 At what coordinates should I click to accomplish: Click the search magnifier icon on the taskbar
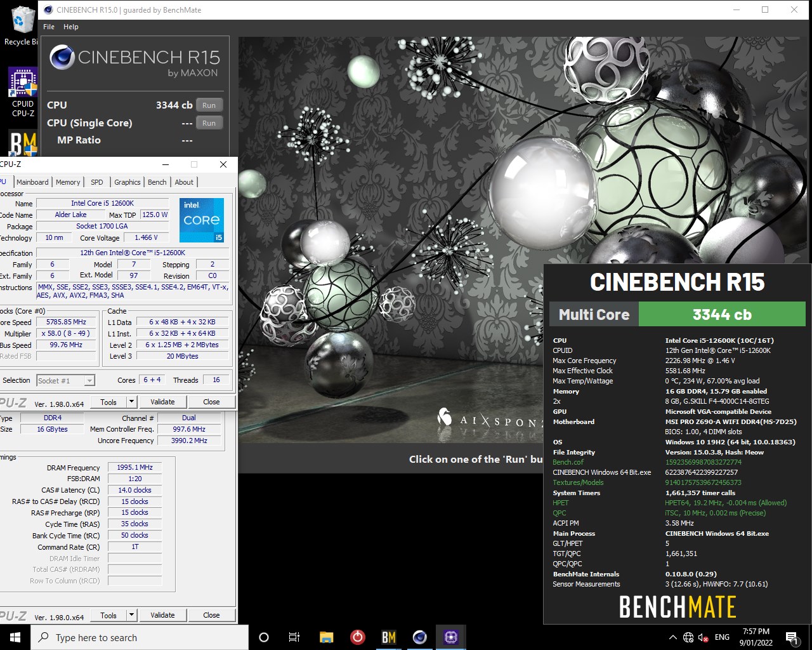tap(44, 637)
